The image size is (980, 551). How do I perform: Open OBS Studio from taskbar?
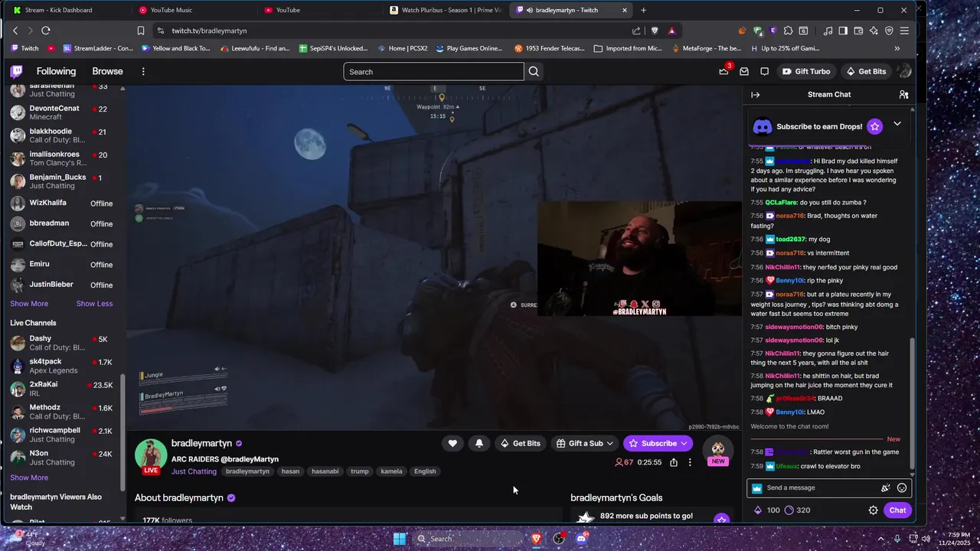tap(559, 539)
